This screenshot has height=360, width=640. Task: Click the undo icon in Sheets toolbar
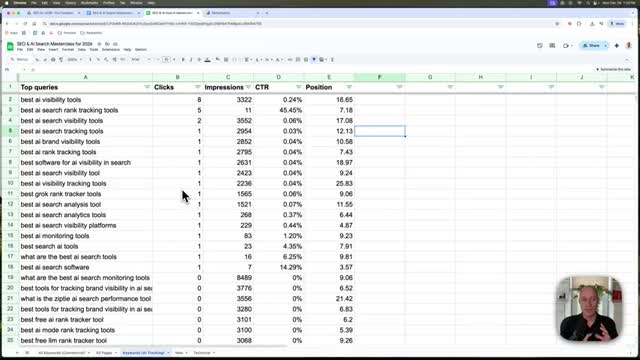click(x=37, y=60)
